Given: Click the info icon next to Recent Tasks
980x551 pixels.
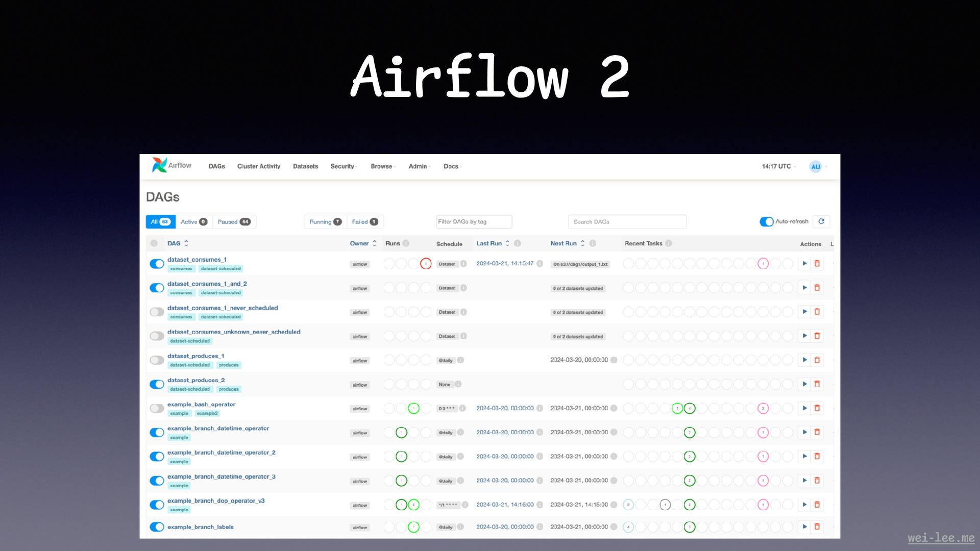Looking at the screenshot, I should [669, 243].
